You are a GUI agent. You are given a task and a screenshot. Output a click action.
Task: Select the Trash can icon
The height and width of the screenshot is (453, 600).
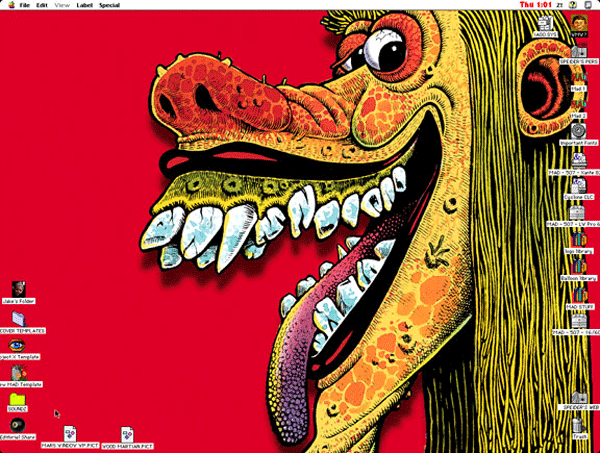coord(579,424)
